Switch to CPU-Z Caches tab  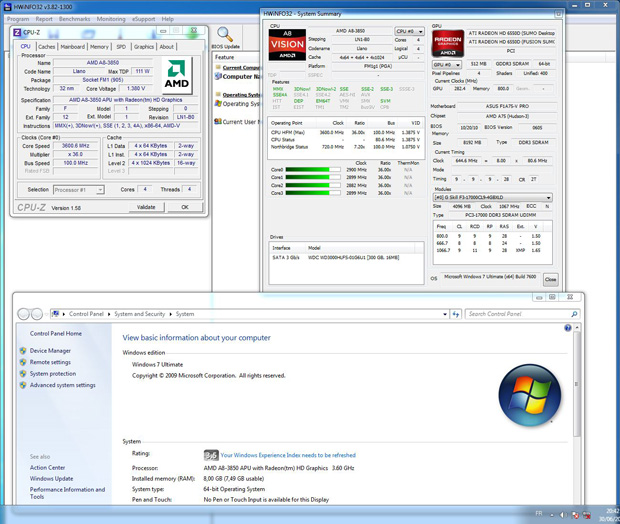pyautogui.click(x=47, y=47)
